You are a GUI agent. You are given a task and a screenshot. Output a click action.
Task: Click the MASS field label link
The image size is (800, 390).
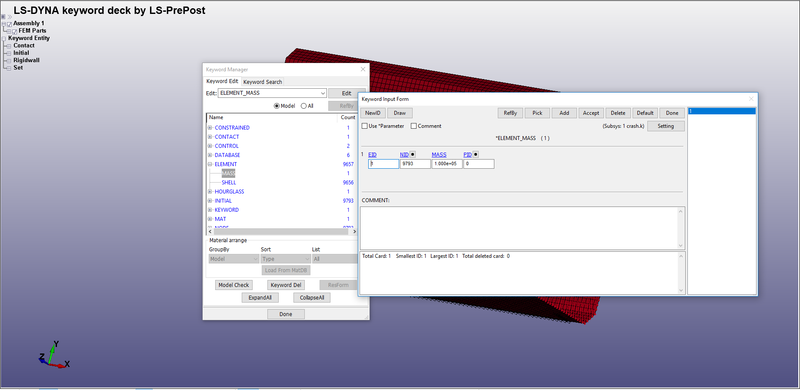coord(439,154)
